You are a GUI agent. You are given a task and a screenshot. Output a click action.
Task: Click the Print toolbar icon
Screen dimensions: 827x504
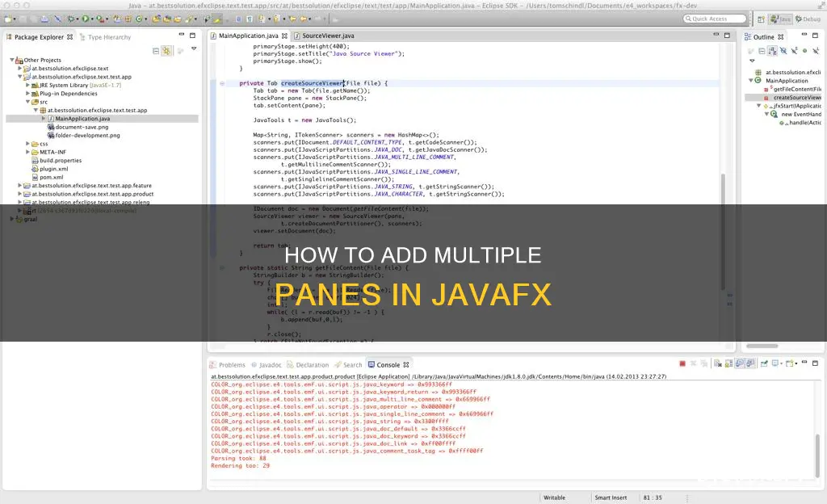coord(44,19)
